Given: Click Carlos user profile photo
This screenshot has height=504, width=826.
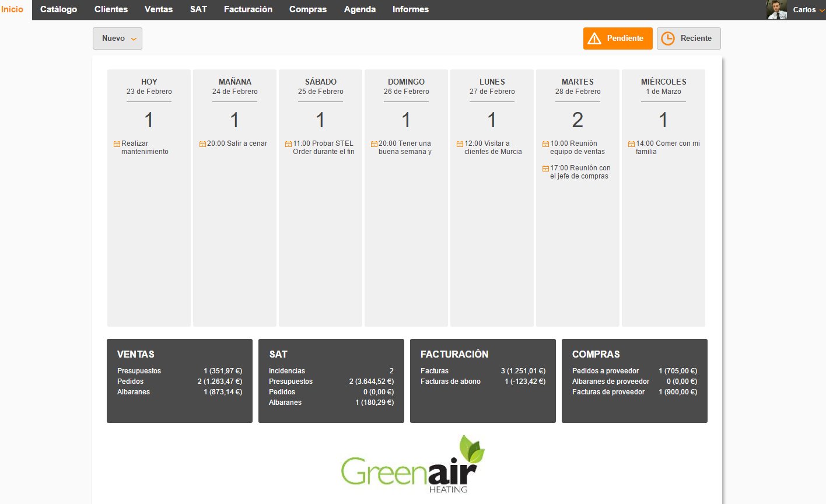Looking at the screenshot, I should [776, 10].
